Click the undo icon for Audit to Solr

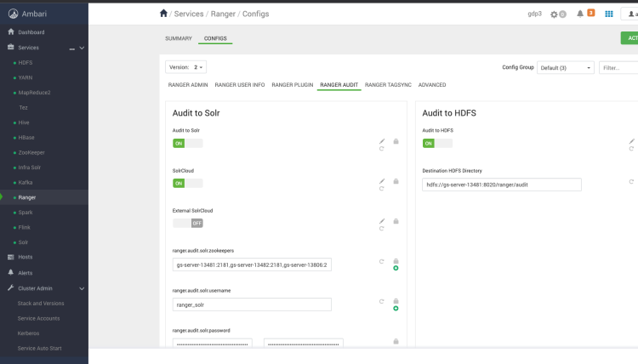(382, 149)
